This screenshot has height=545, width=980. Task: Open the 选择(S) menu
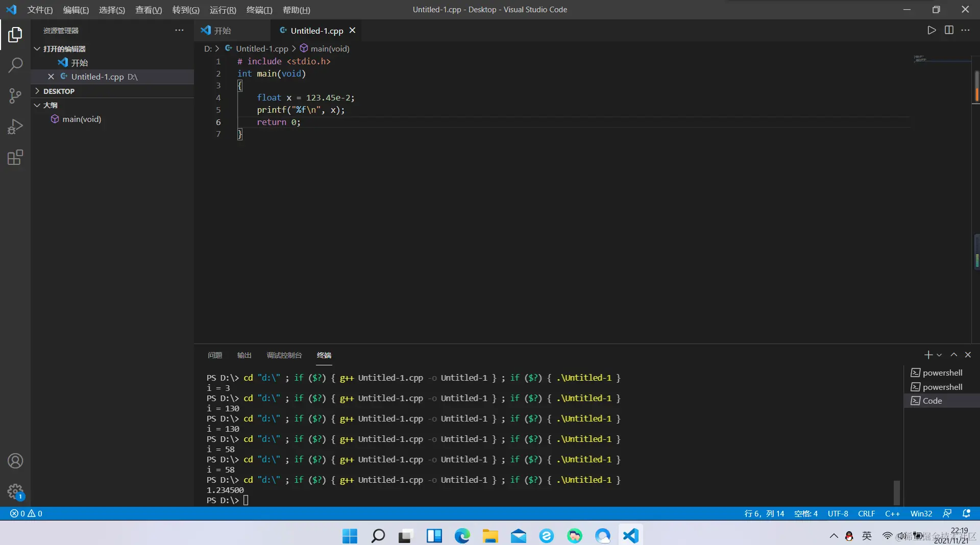pos(112,10)
